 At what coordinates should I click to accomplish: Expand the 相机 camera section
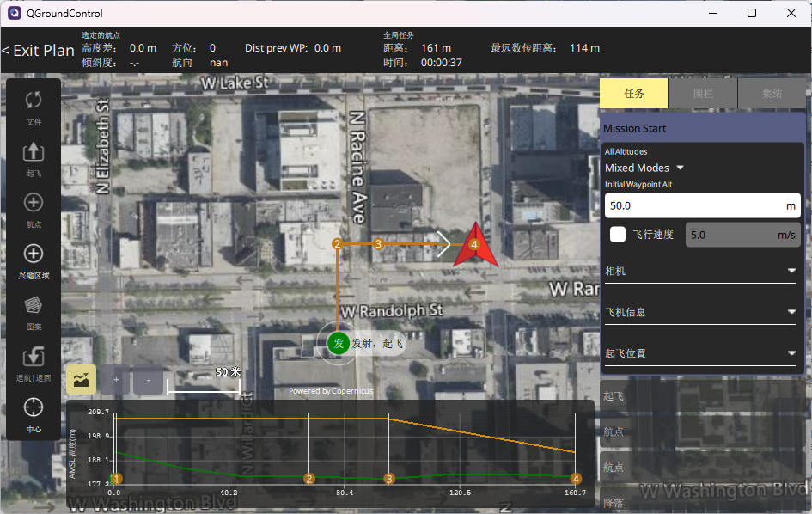700,271
